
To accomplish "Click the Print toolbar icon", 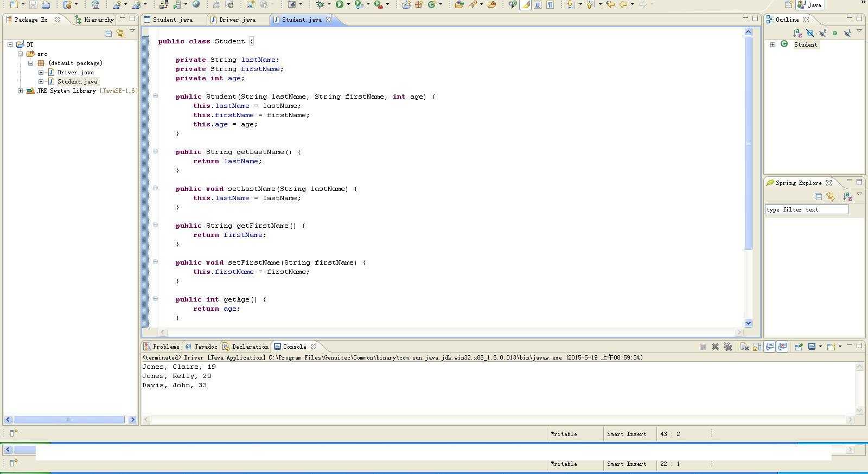I will tap(46, 4).
